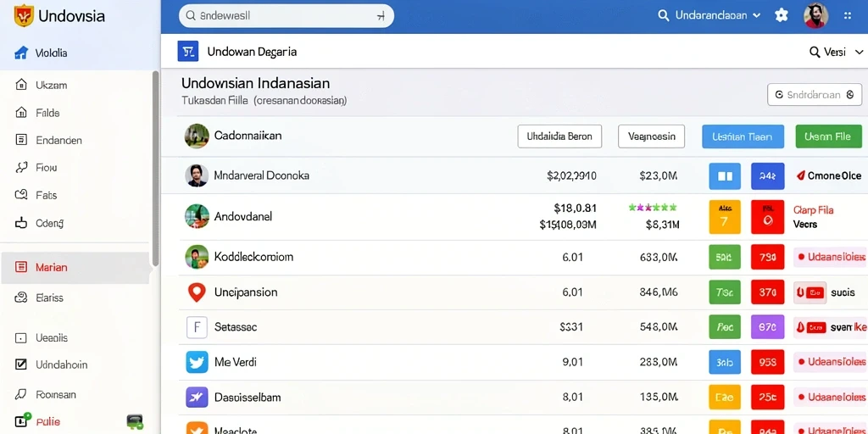Image resolution: width=868 pixels, height=434 pixels.
Task: Click the $2,02,9910 value
Action: (x=571, y=176)
